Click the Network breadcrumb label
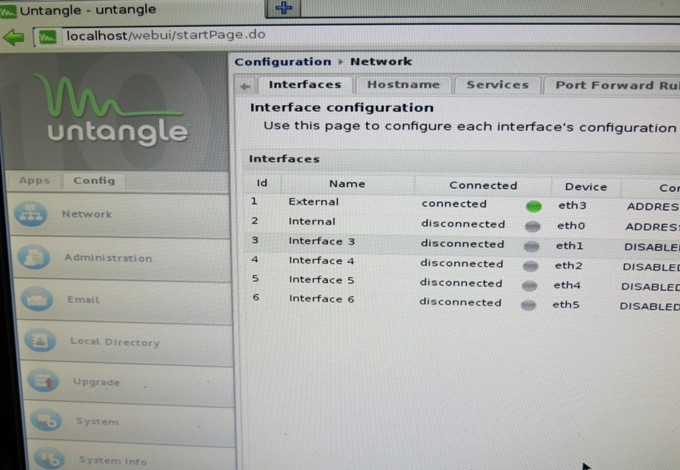 tap(381, 62)
